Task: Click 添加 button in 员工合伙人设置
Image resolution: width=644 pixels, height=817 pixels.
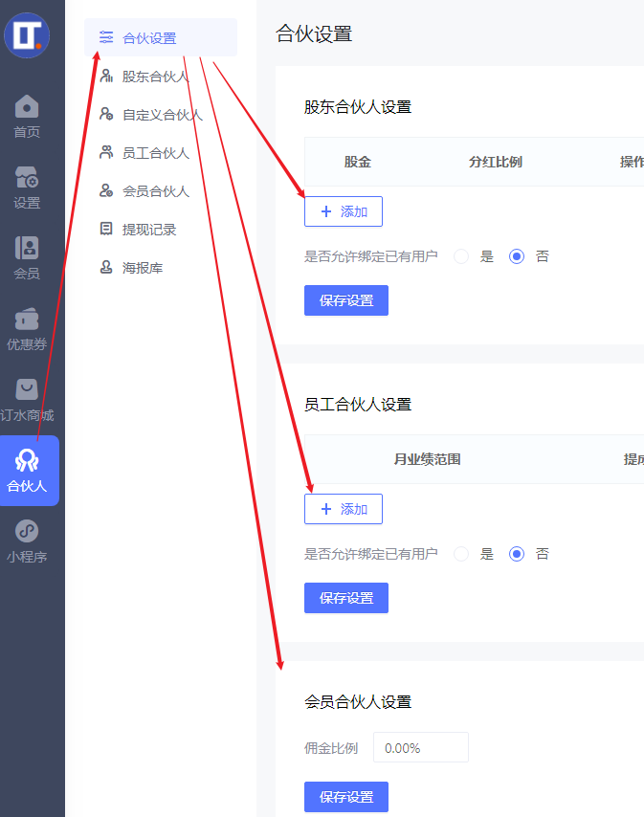Action: coord(344,509)
